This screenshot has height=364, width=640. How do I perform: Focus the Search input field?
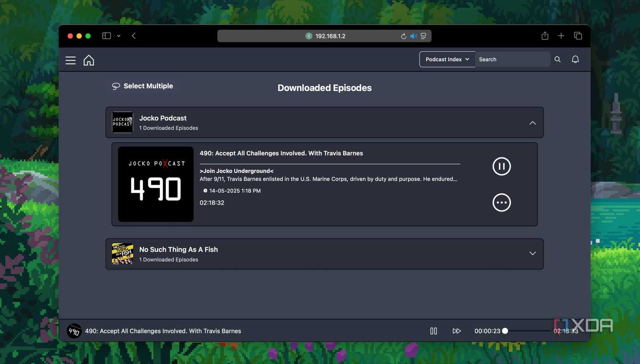(512, 60)
